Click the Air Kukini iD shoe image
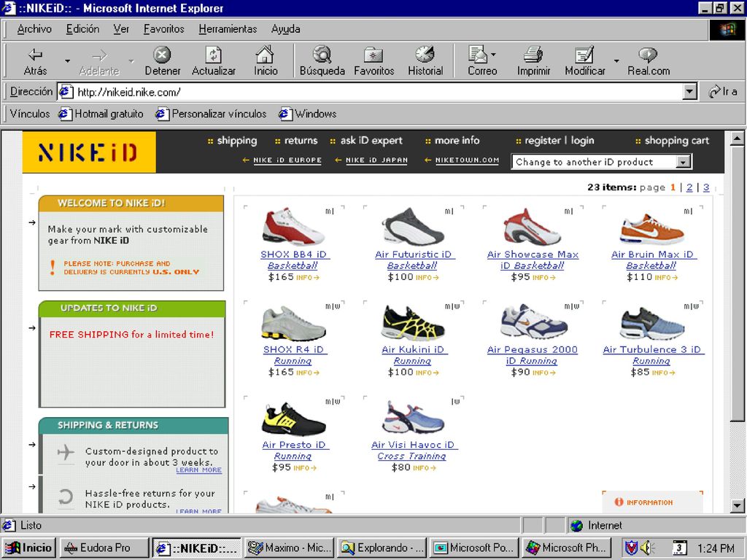This screenshot has width=747, height=560. [413, 323]
